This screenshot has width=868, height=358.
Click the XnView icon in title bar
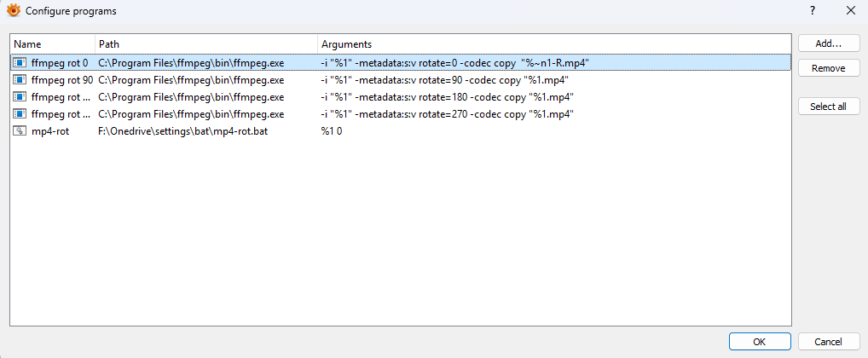(x=13, y=11)
